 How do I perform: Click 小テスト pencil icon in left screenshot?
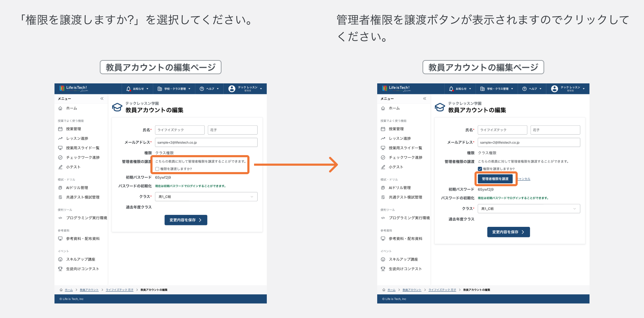pyautogui.click(x=60, y=167)
